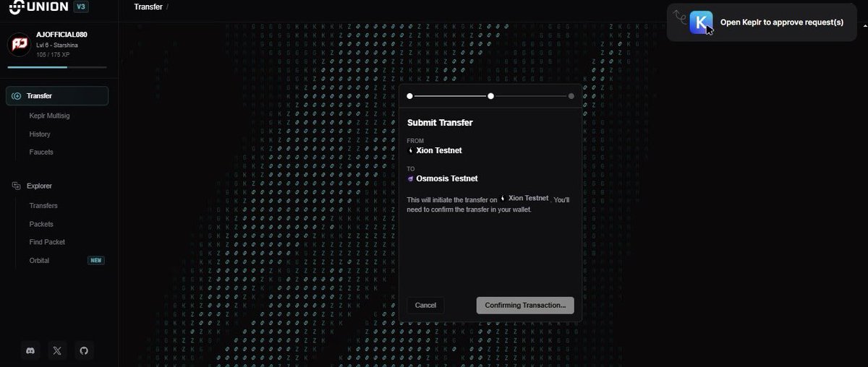This screenshot has width=868, height=367.
Task: Open the Orbital page
Action: (39, 261)
